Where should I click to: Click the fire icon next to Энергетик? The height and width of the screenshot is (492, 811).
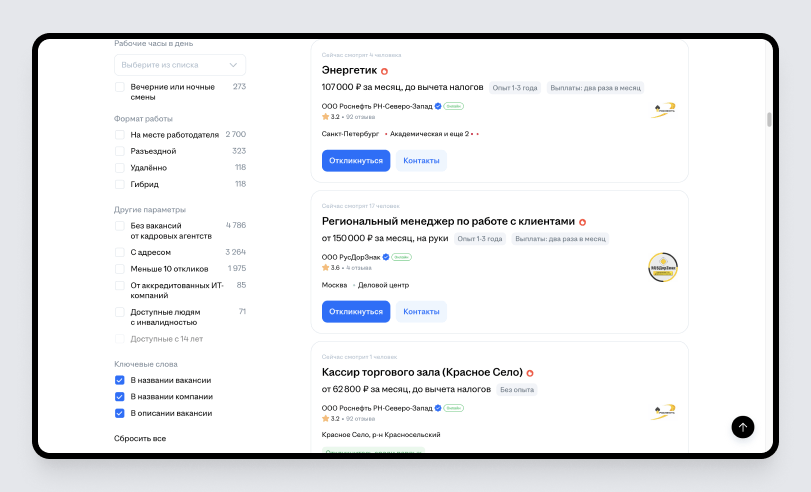384,71
